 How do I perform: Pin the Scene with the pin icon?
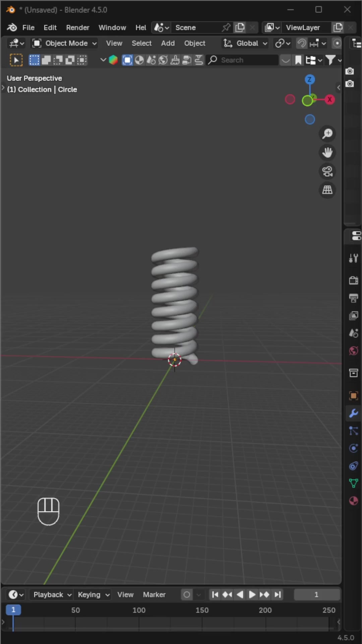tap(226, 28)
